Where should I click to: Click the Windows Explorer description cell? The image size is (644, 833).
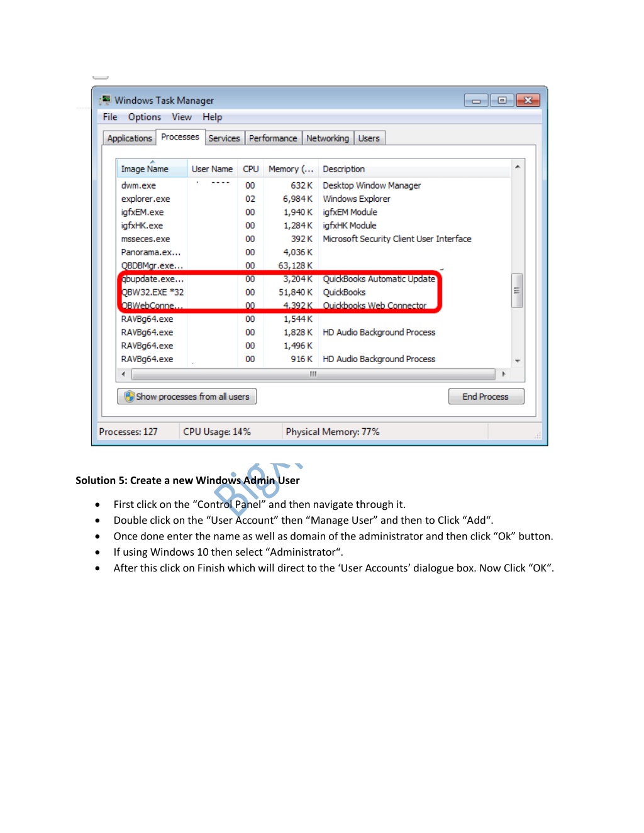pyautogui.click(x=357, y=199)
